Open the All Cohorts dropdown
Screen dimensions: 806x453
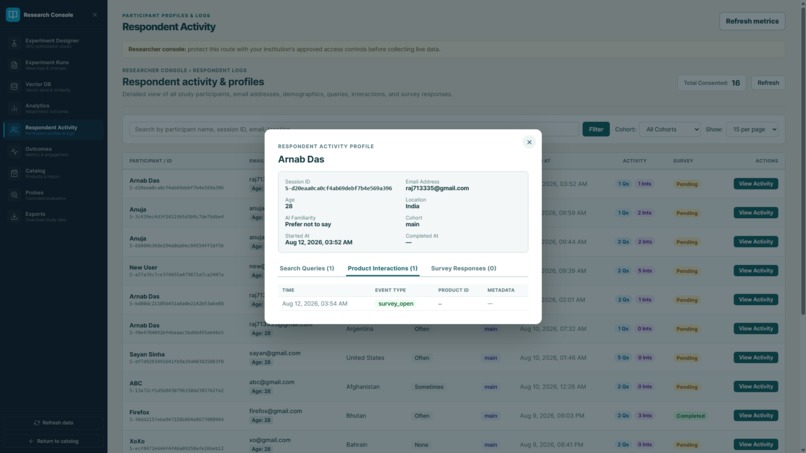pyautogui.click(x=670, y=129)
